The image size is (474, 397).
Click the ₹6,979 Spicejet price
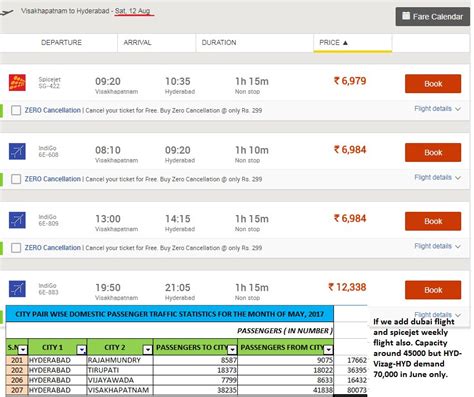pos(350,81)
